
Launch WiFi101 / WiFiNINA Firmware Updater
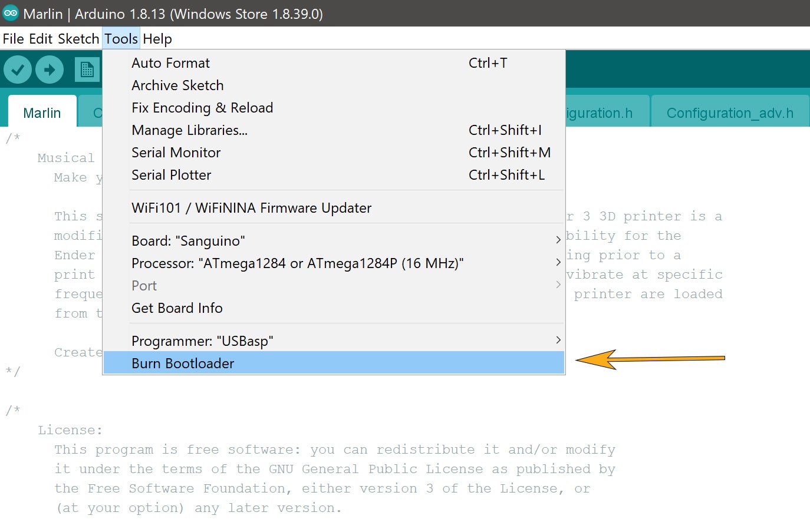tap(251, 208)
